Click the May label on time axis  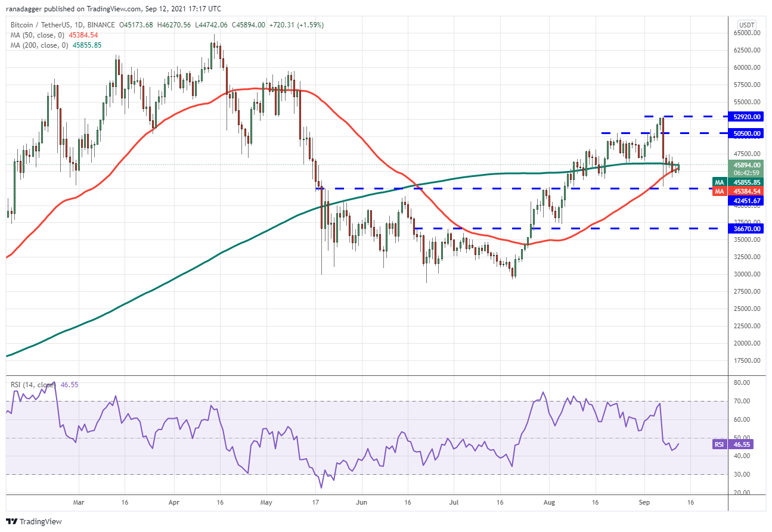coord(266,502)
